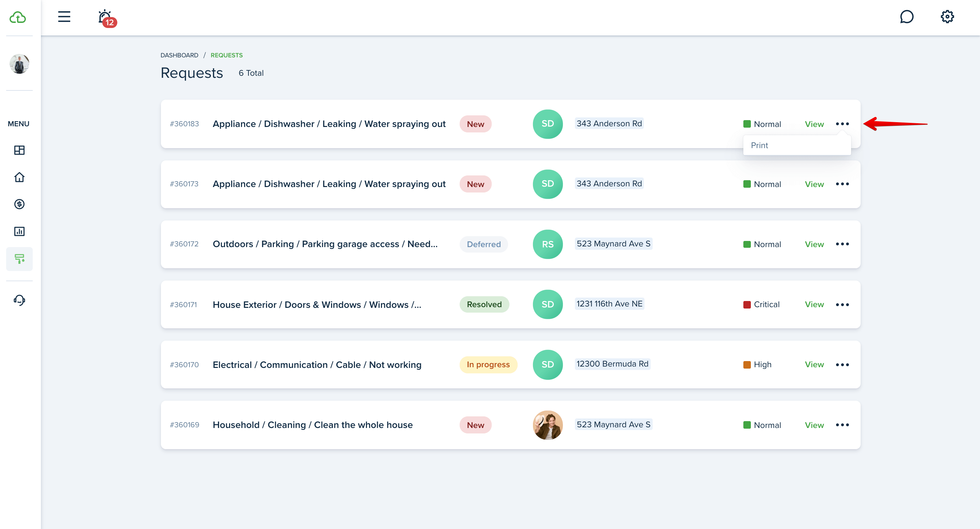Click 343 Anderson Rd on #360183

click(609, 124)
